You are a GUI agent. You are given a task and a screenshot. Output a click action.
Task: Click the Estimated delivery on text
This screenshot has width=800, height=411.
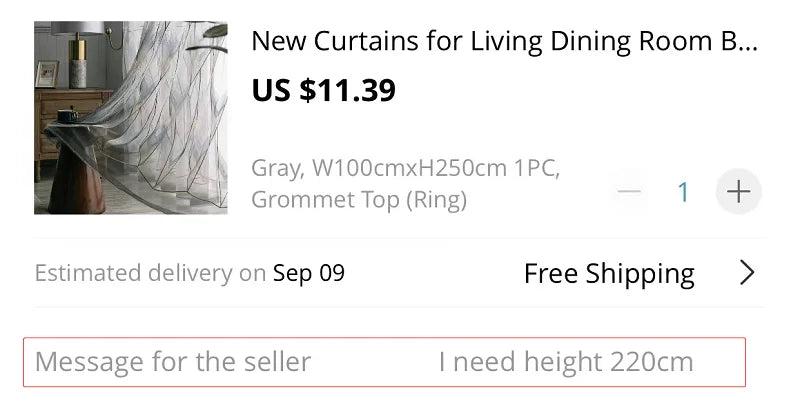pos(150,273)
